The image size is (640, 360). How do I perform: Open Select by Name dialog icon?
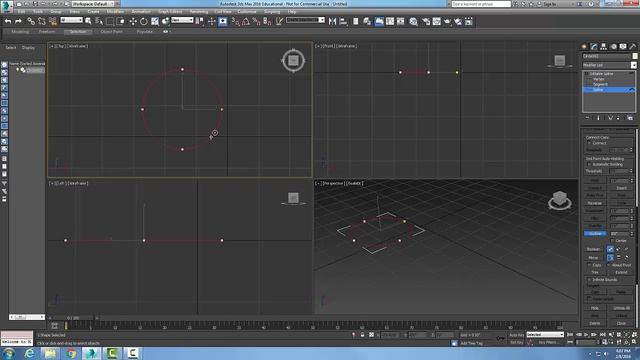[98, 21]
